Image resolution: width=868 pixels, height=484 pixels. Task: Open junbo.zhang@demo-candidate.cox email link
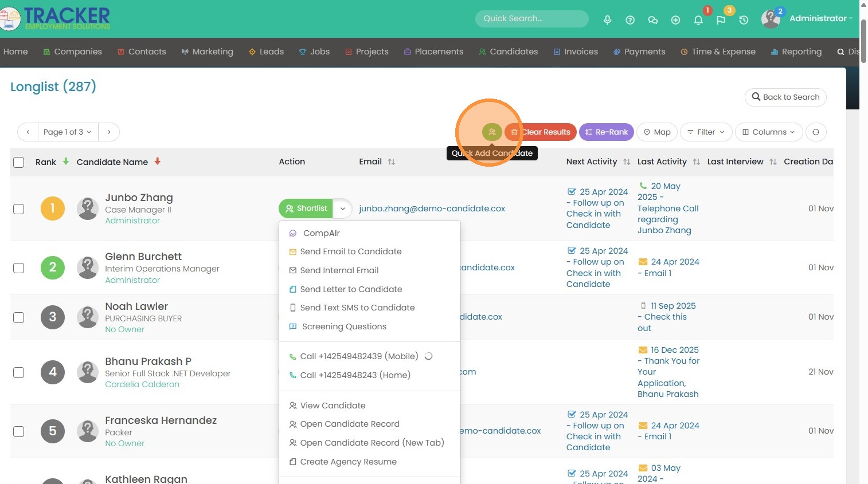(x=432, y=208)
